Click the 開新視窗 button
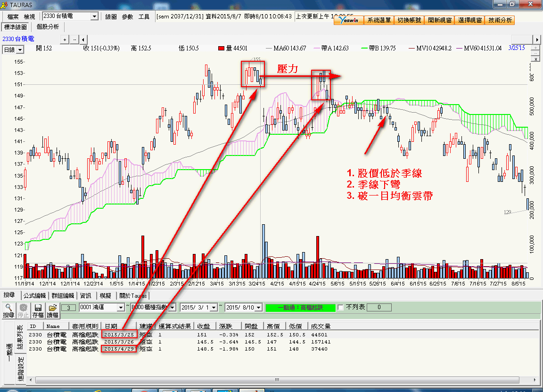This screenshot has height=392, width=543. point(440,20)
